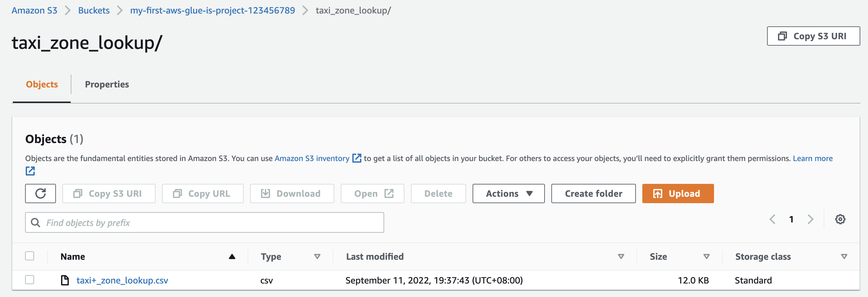Click the taxi+_zone_lookup.csv file icon

pyautogui.click(x=65, y=280)
